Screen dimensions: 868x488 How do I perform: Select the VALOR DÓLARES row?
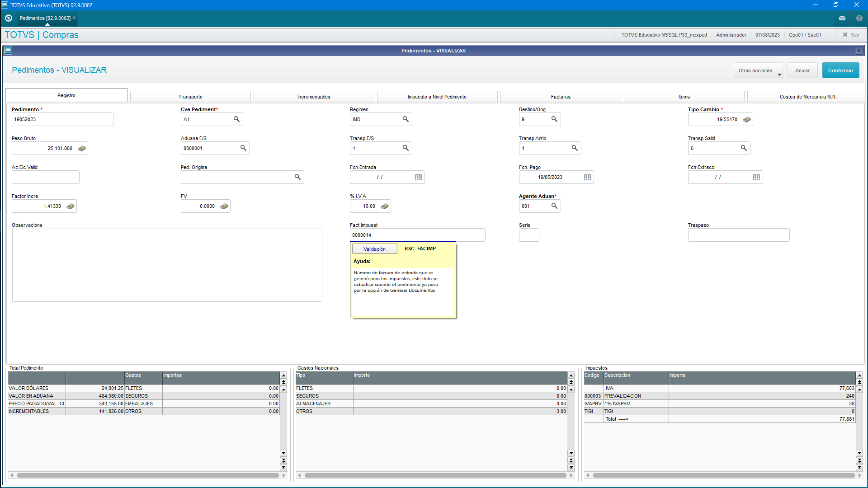click(144, 388)
